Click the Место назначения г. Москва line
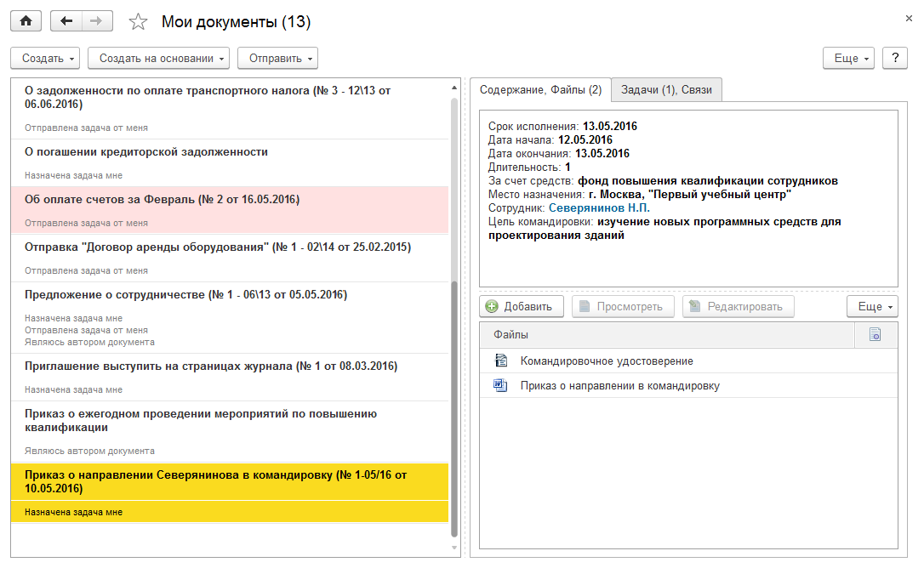This screenshot has height=568, width=924. coord(639,195)
